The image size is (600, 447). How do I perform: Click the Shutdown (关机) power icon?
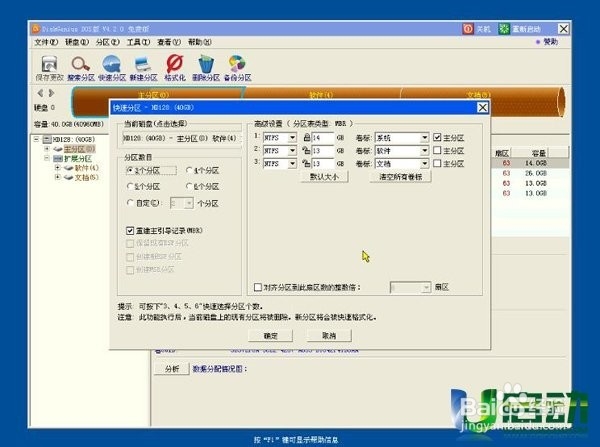468,29
